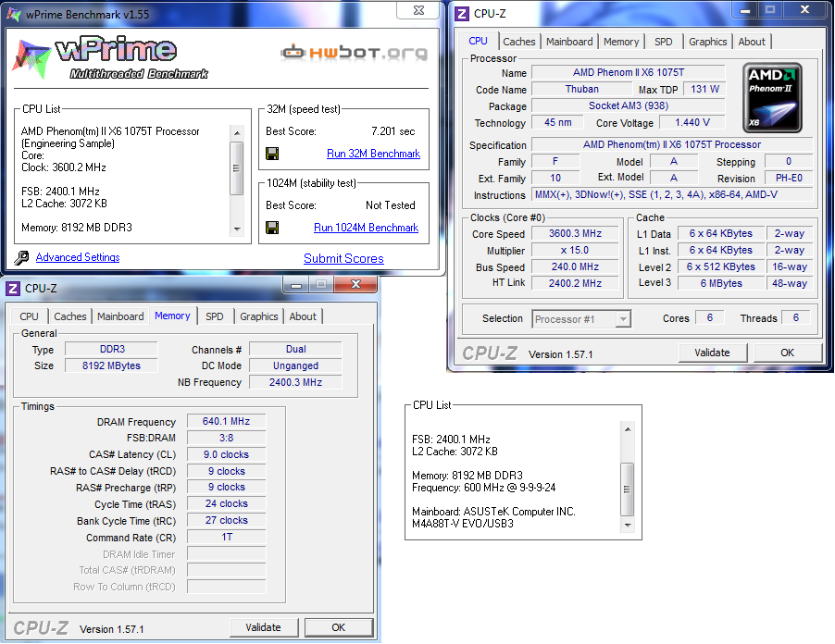Switch to CPU tab in Memory CPU-Z window
835x644 pixels.
pyautogui.click(x=29, y=316)
